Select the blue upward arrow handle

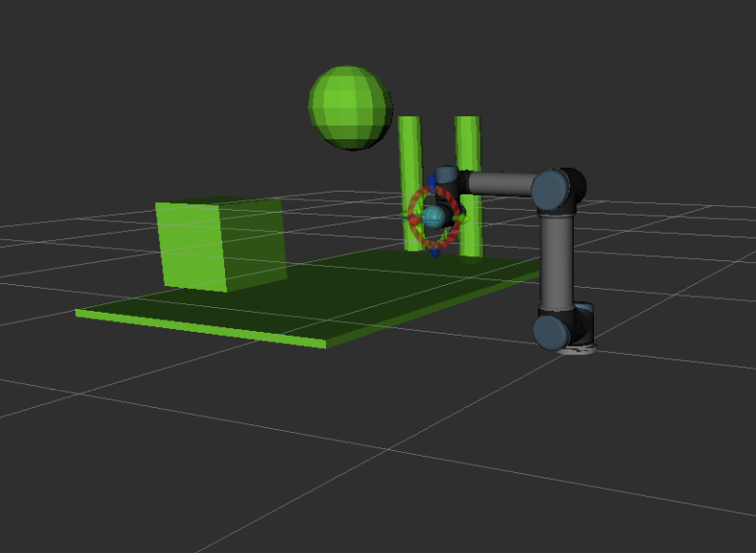coord(431,181)
